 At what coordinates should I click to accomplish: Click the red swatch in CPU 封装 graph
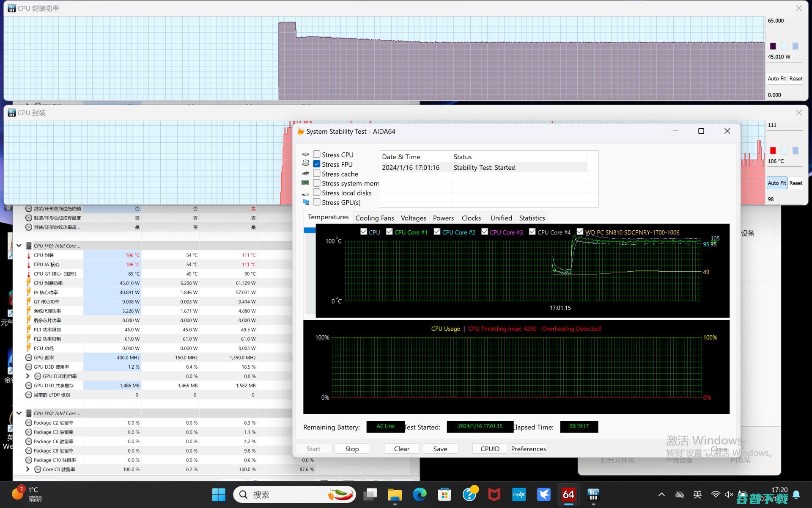tap(773, 151)
